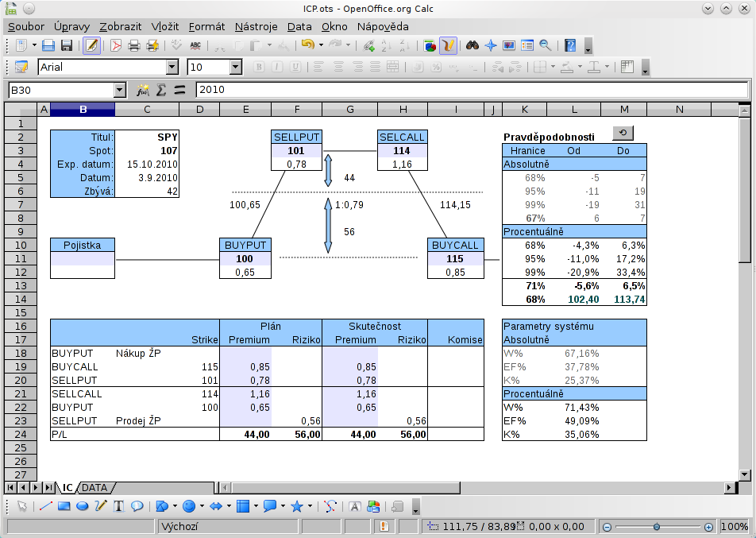Image resolution: width=756 pixels, height=538 pixels.
Task: Open the Data Sources icon
Action: pyautogui.click(x=527, y=45)
